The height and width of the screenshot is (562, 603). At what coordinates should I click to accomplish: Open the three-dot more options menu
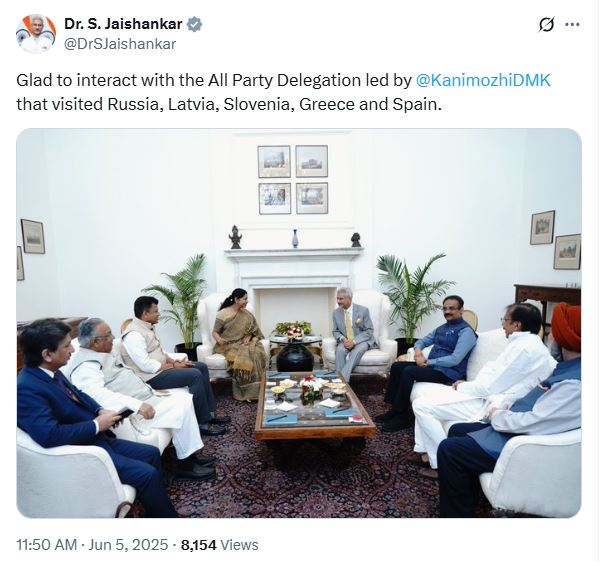(x=572, y=25)
